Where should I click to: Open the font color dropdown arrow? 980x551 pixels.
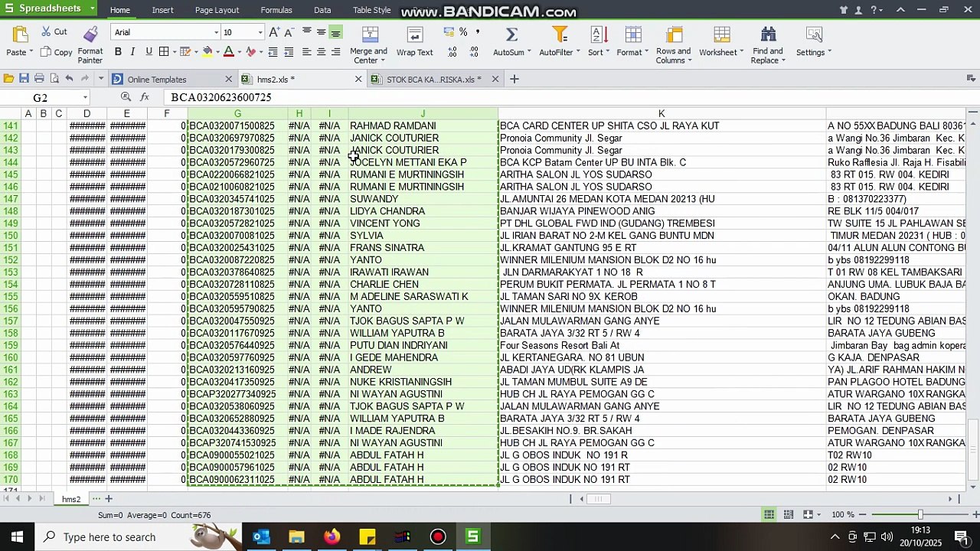point(239,52)
